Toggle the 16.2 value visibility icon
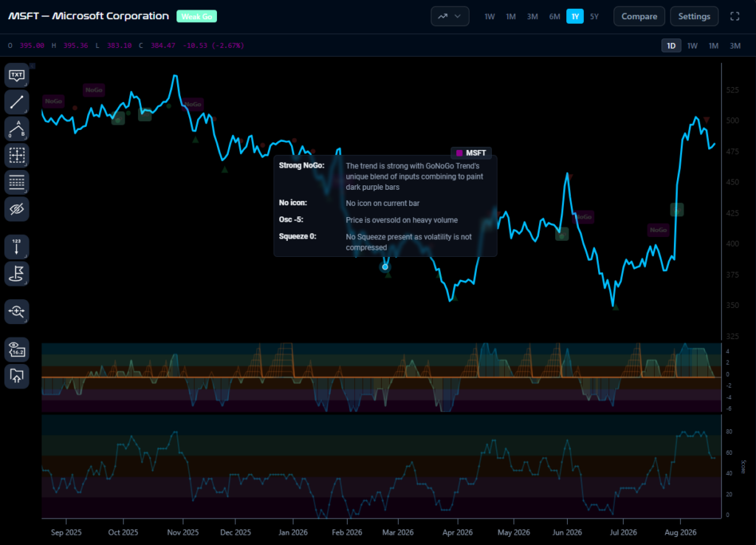The image size is (756, 545). 17,349
